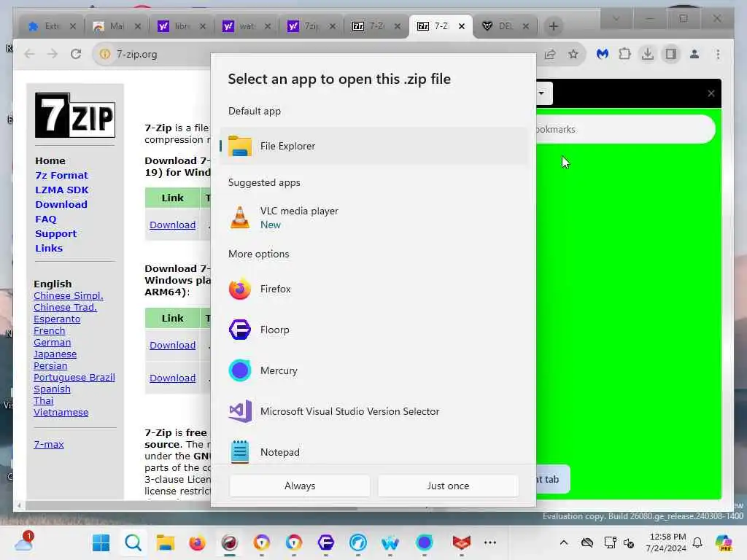Click the Always button
This screenshot has width=747, height=560.
[300, 486]
